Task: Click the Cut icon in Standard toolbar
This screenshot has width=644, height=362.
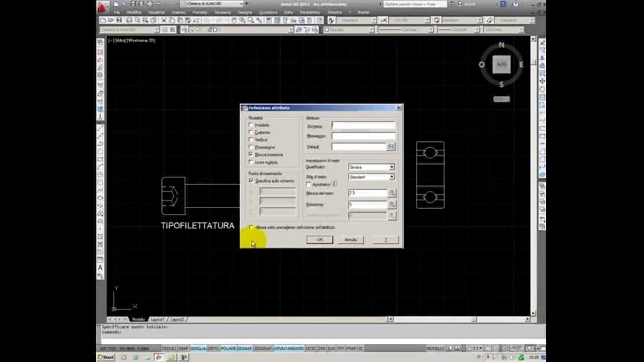Action: click(x=165, y=20)
